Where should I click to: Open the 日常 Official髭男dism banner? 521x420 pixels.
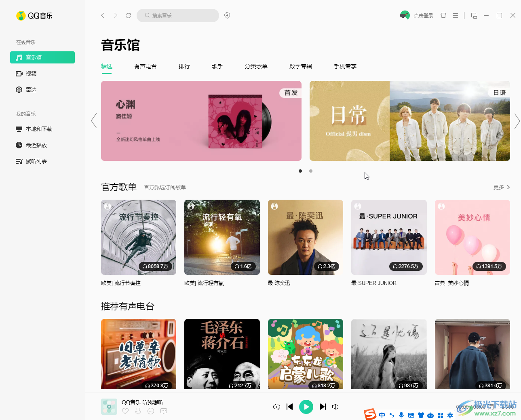[x=410, y=121]
